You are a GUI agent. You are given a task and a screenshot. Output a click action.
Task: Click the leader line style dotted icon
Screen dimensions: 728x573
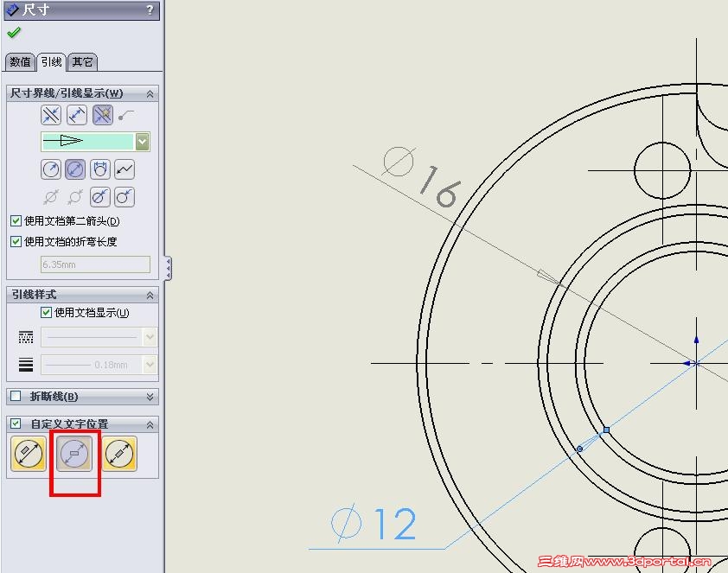(26, 337)
